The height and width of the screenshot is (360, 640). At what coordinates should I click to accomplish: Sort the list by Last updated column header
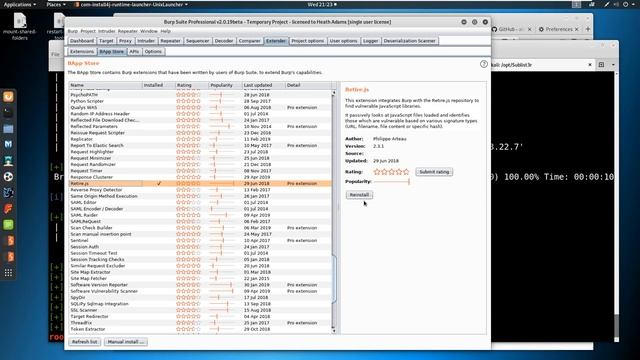(263, 85)
